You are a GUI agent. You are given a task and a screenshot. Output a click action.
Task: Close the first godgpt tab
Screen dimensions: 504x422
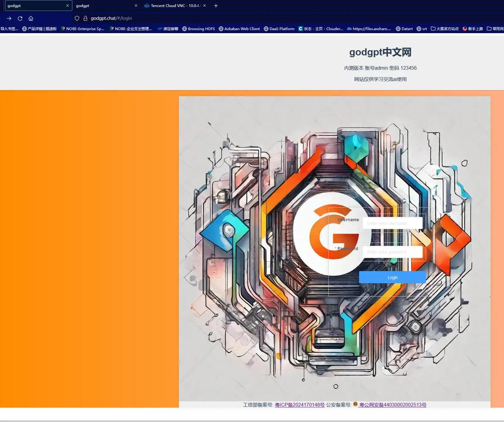point(67,5)
